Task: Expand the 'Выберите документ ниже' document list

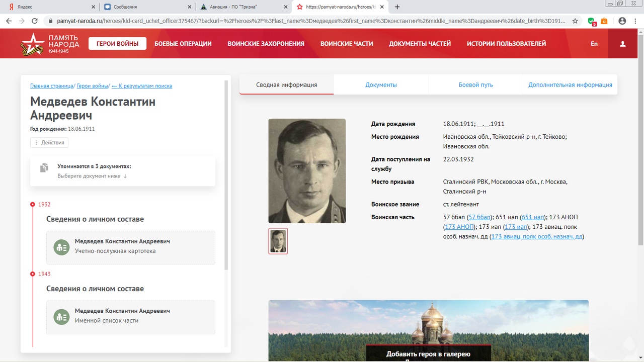Action: (x=92, y=176)
